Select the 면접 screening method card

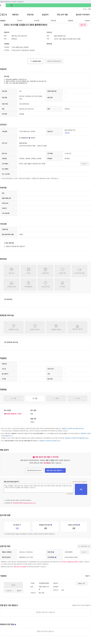tap(35, 398)
